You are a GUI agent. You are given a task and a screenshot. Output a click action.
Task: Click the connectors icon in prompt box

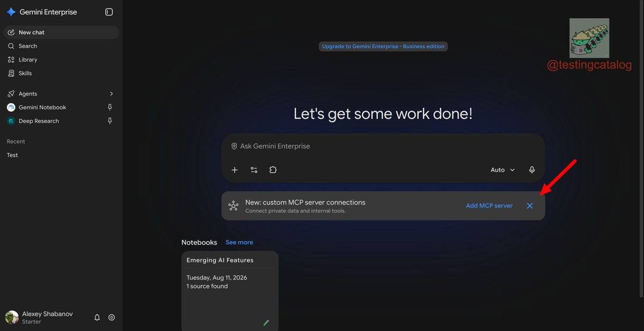tap(273, 170)
